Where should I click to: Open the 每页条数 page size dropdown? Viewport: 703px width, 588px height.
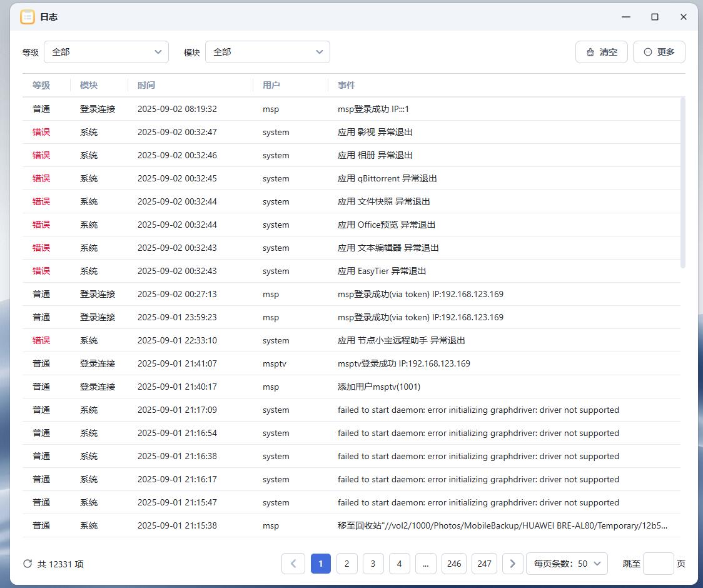[567, 564]
